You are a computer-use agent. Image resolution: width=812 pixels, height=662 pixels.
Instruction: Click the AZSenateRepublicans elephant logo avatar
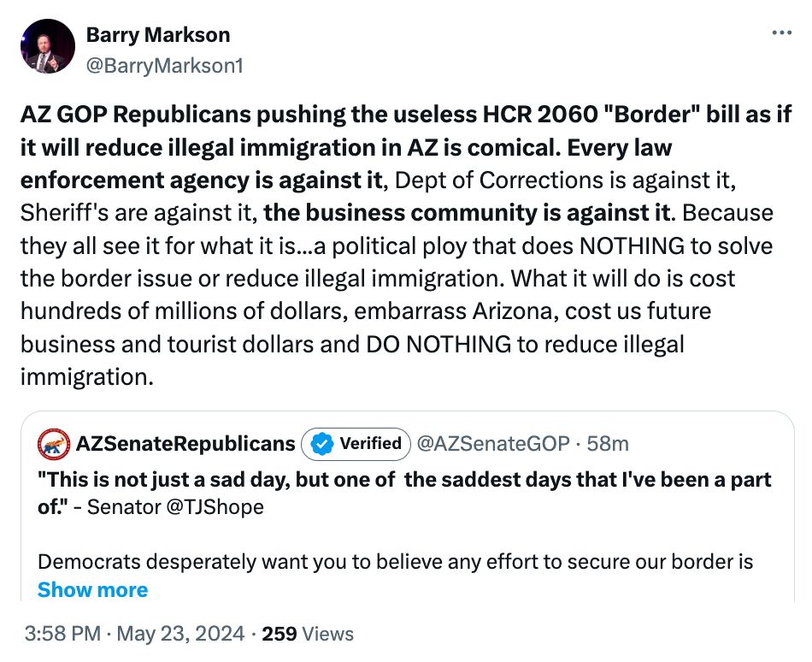[54, 443]
